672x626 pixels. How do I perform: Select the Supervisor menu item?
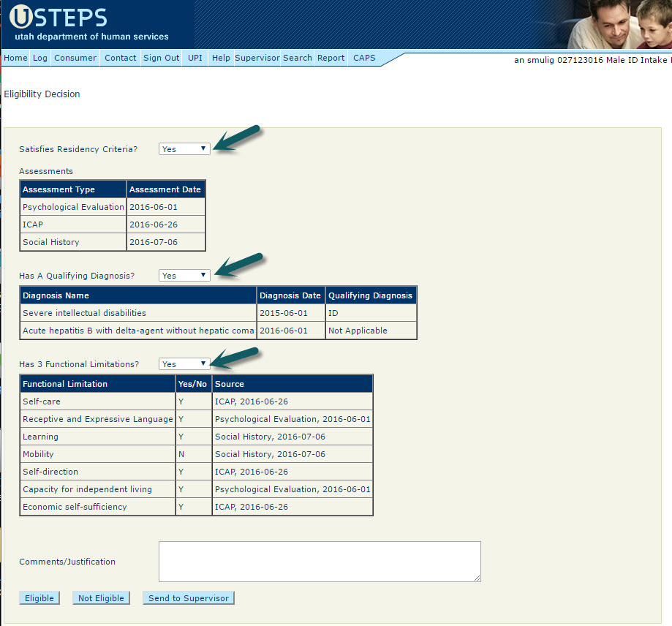[257, 59]
